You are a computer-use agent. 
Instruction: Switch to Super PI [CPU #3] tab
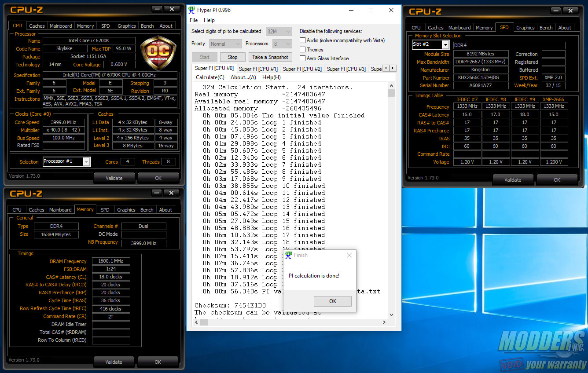click(x=346, y=69)
